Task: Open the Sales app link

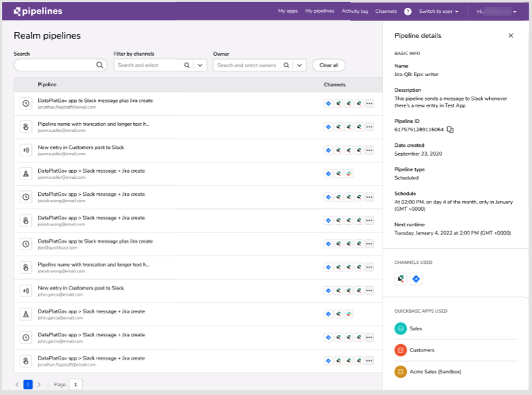Action: pyautogui.click(x=416, y=328)
